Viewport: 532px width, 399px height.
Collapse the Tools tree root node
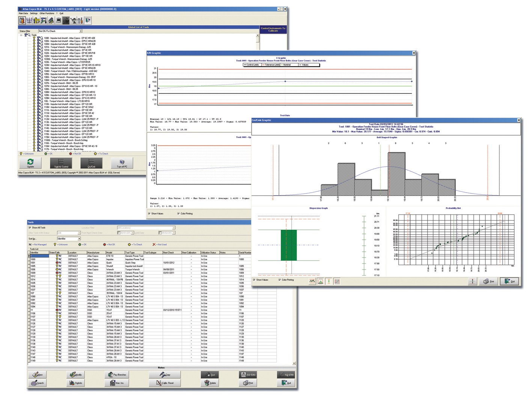click(x=21, y=35)
